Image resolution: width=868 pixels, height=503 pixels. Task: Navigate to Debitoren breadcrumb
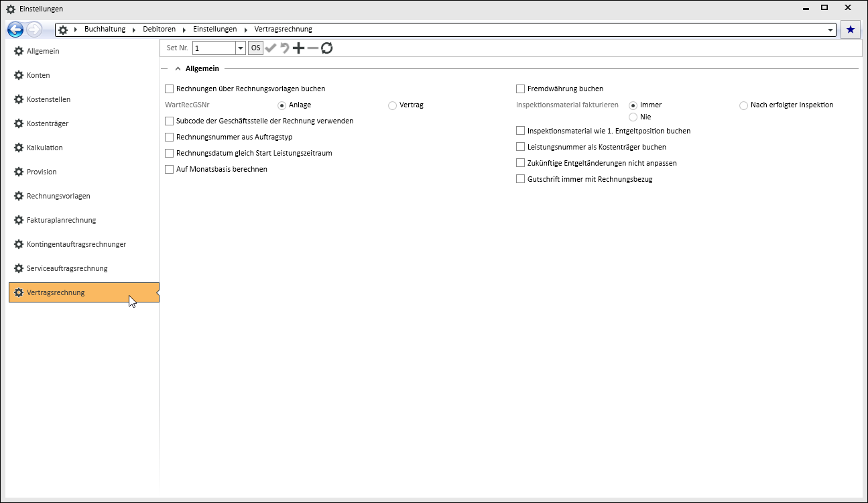click(x=159, y=30)
